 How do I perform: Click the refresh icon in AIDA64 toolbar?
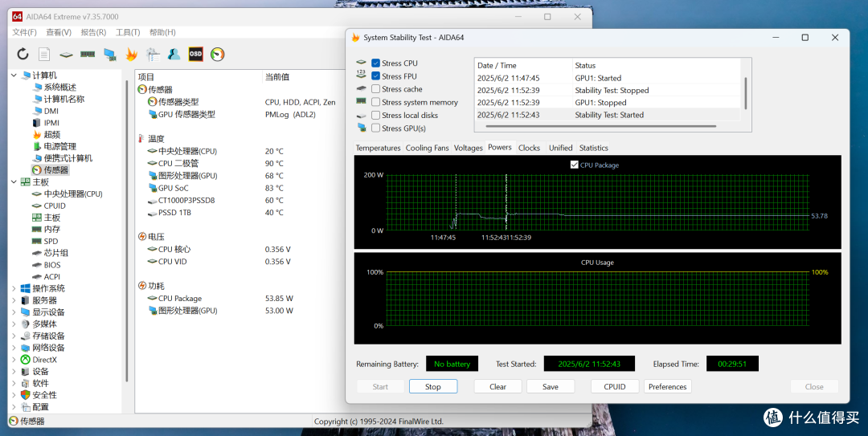pos(23,55)
